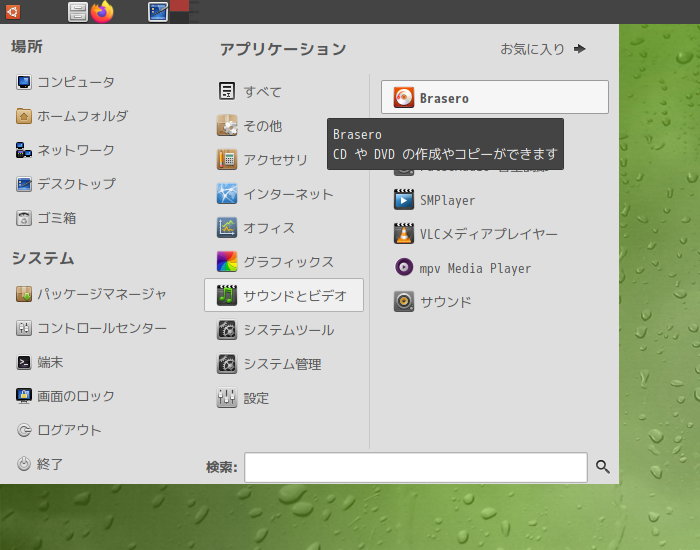Click the show desktop panel icon
Image resolution: width=700 pixels, height=550 pixels.
pyautogui.click(x=158, y=12)
